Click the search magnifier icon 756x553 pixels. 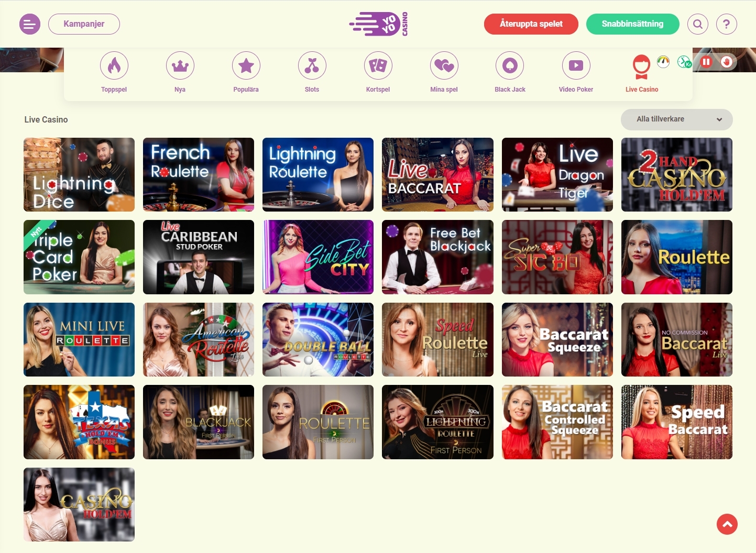[697, 24]
